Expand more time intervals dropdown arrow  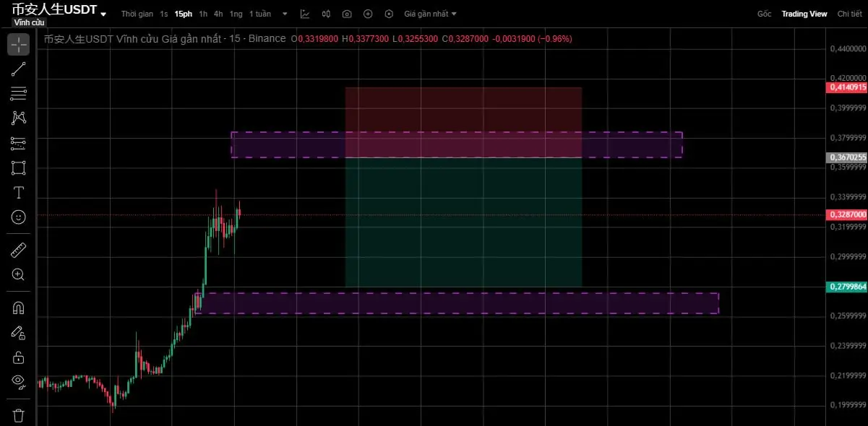(x=284, y=14)
